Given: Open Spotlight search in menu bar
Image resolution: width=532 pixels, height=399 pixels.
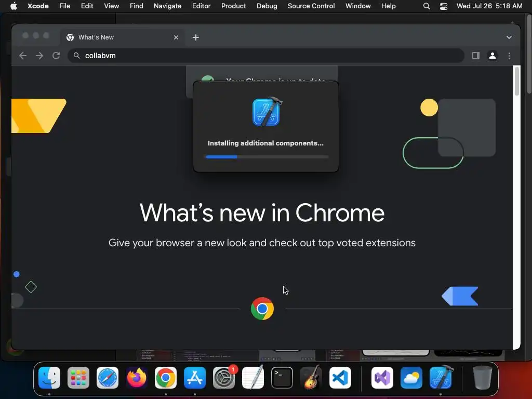Looking at the screenshot, I should [x=427, y=6].
